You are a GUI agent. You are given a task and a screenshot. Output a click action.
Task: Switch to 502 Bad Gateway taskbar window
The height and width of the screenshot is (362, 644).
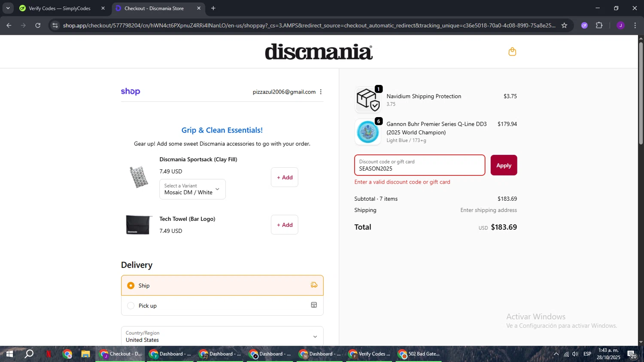coord(419,354)
